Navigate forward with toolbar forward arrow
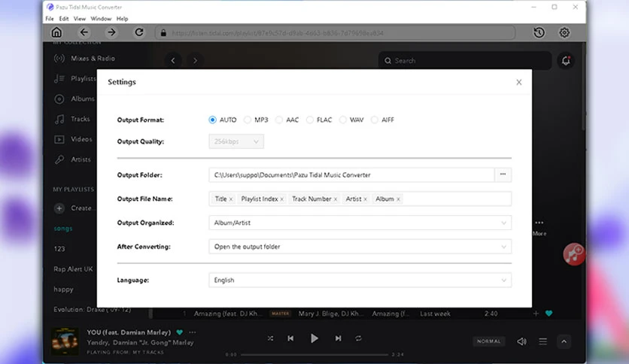The image size is (629, 364). (x=111, y=32)
